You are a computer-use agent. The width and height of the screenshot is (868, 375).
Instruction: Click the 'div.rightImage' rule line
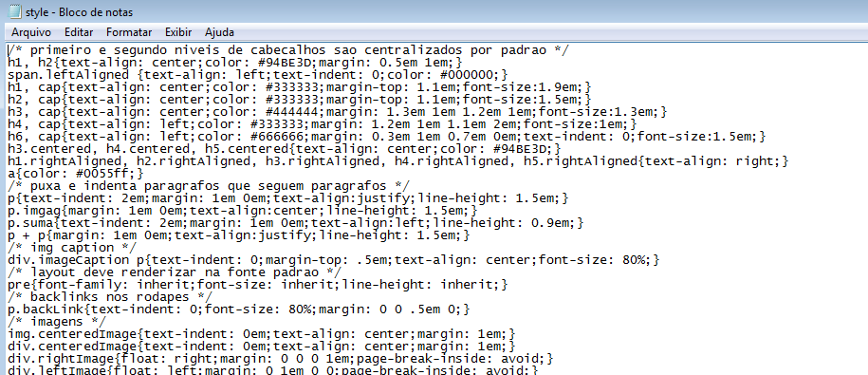[x=281, y=358]
